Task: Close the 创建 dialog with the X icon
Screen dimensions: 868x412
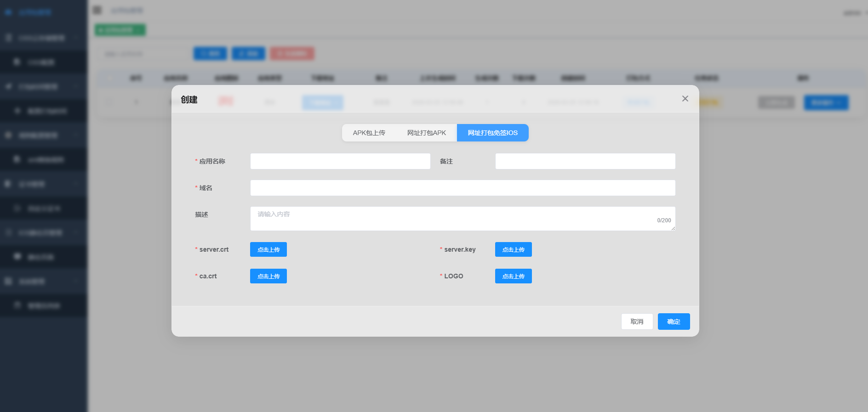Action: (x=685, y=99)
